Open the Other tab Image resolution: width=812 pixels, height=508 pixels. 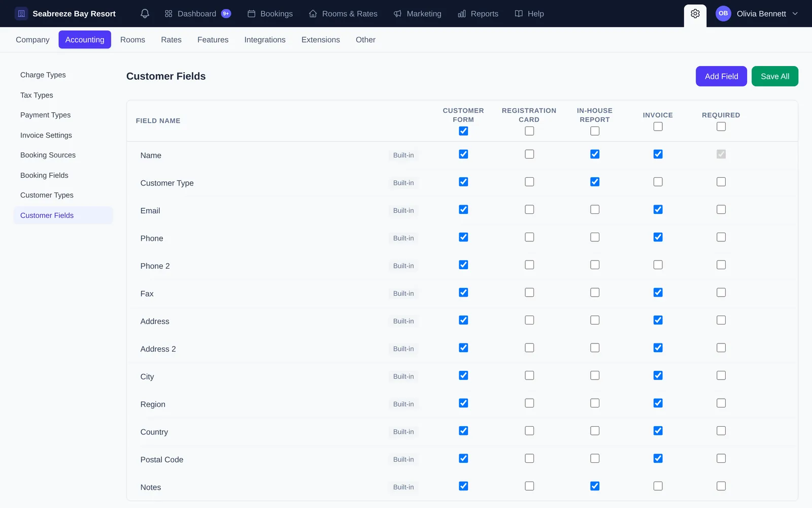(x=365, y=40)
